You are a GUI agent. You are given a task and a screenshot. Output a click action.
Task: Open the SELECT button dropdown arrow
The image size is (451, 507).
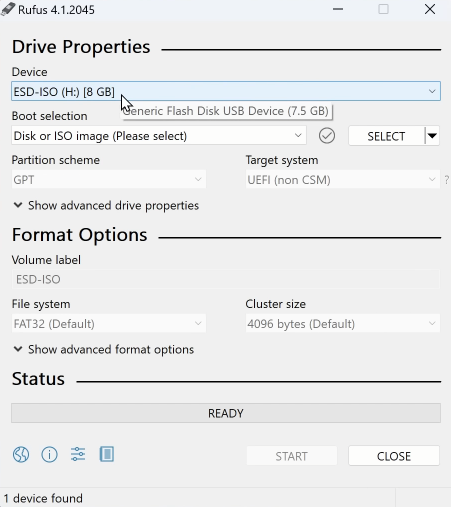432,136
